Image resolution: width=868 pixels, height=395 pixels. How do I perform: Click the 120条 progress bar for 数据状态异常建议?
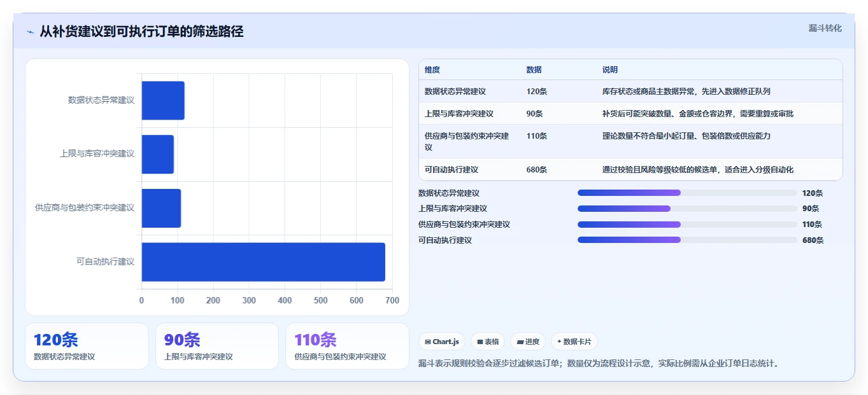[687, 193]
